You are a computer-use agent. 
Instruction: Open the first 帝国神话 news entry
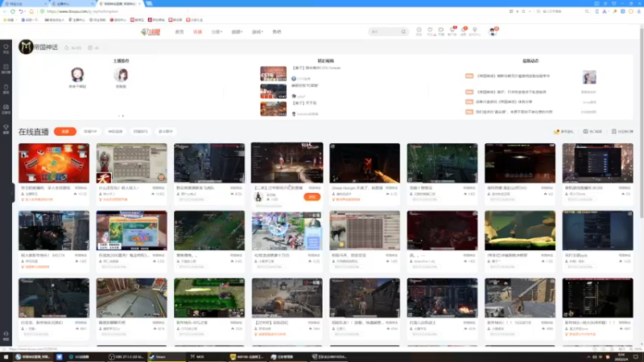(x=513, y=76)
